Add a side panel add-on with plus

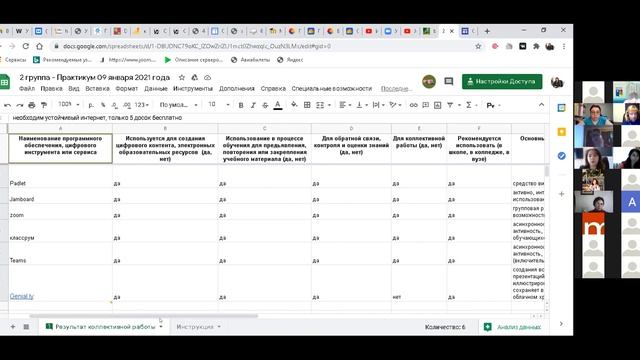562,194
